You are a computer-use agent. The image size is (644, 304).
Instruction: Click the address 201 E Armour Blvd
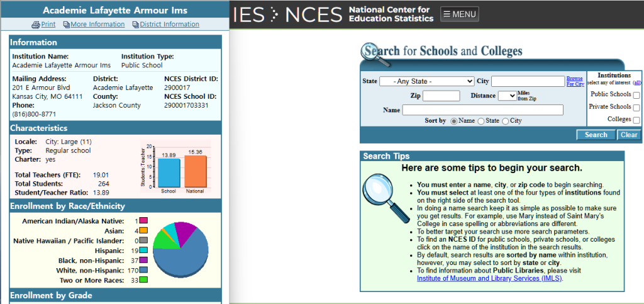pyautogui.click(x=41, y=87)
